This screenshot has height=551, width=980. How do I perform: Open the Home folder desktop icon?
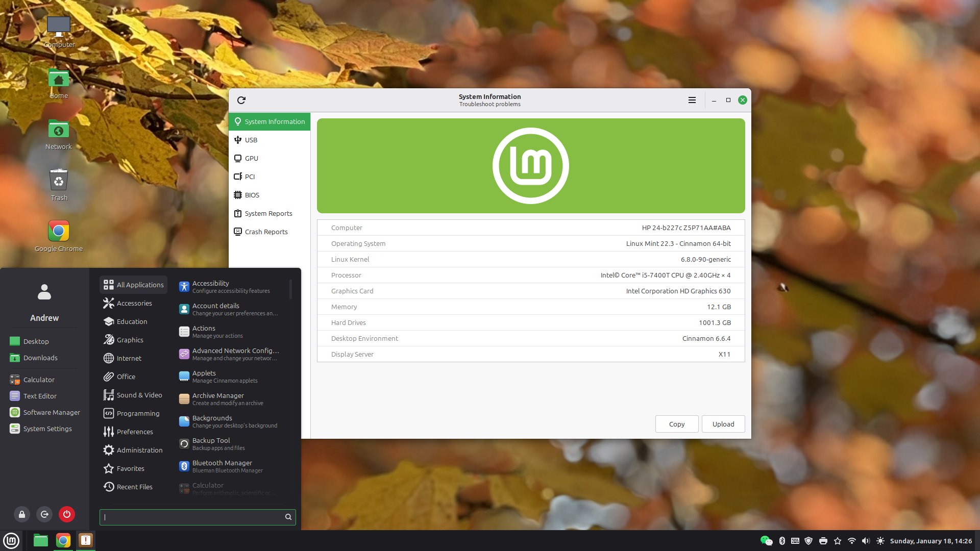(59, 83)
